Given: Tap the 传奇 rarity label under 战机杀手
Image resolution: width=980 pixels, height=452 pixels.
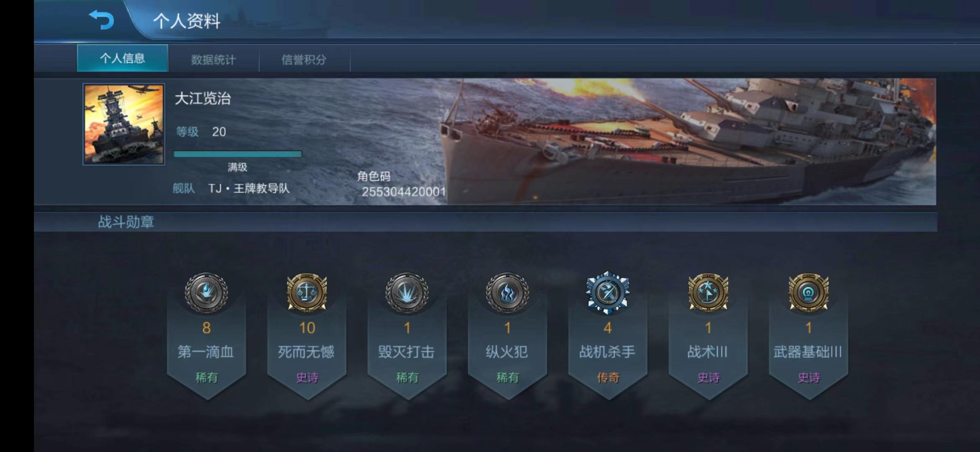Looking at the screenshot, I should pos(608,378).
